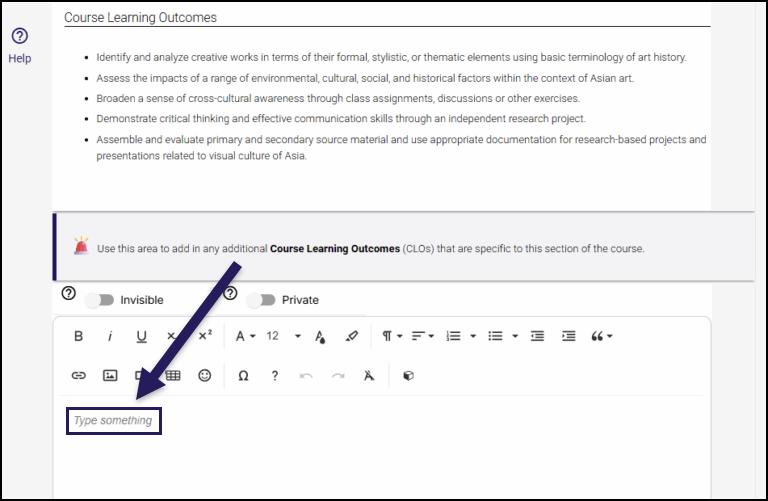The image size is (768, 501).
Task: Open the highlight brush color tool
Action: click(x=352, y=336)
